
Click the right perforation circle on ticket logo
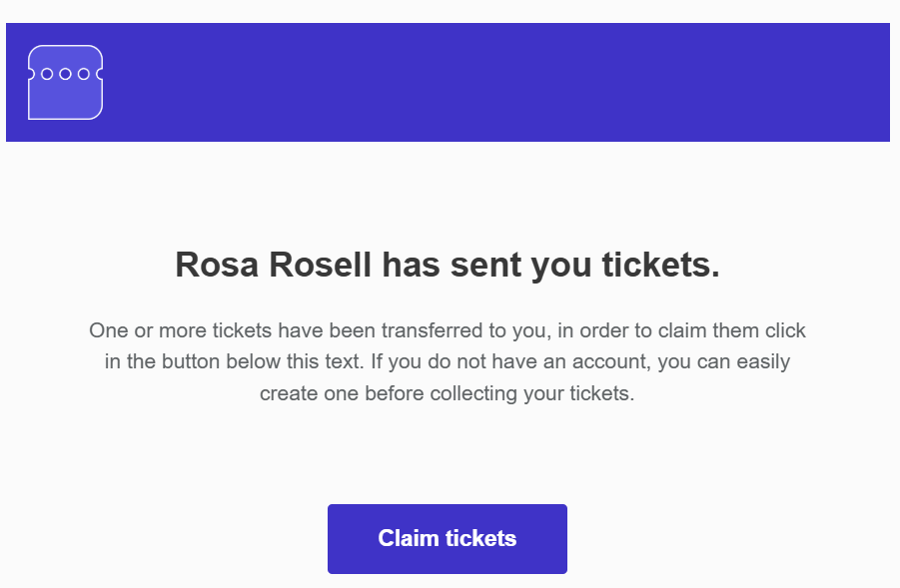point(84,74)
